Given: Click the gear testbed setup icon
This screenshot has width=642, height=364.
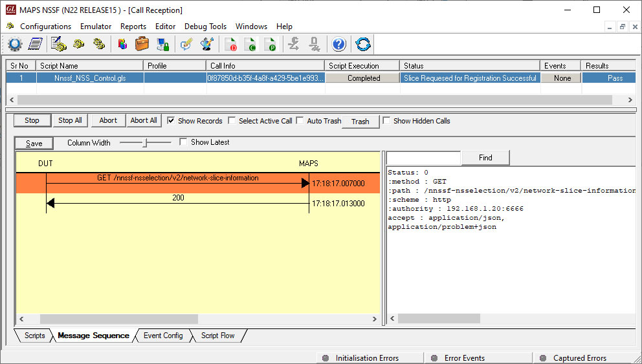Looking at the screenshot, I should point(15,44).
